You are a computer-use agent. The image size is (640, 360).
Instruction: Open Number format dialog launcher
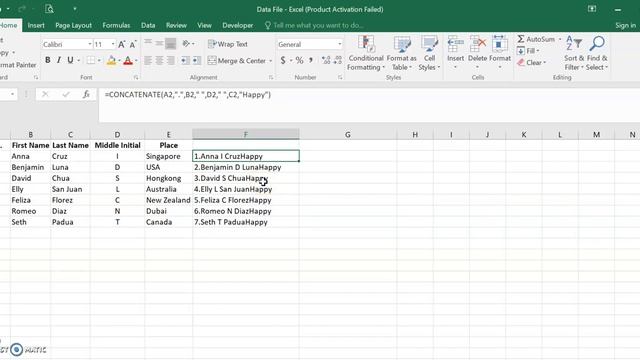coord(340,77)
